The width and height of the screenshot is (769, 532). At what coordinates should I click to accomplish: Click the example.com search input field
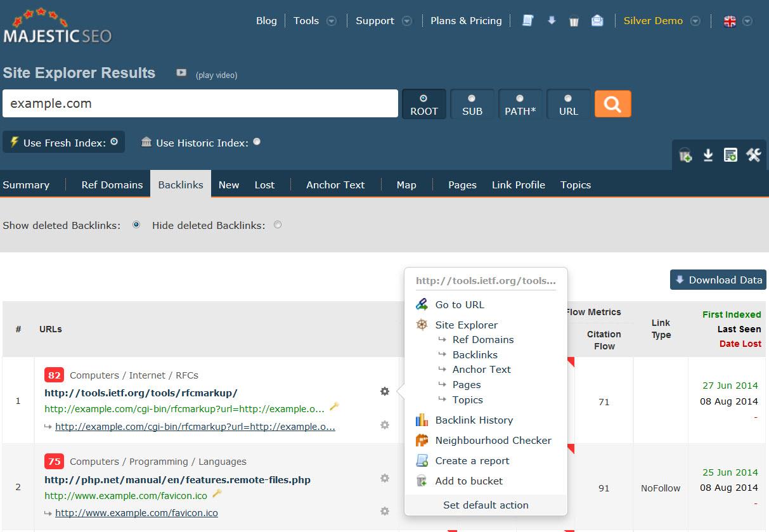[200, 103]
